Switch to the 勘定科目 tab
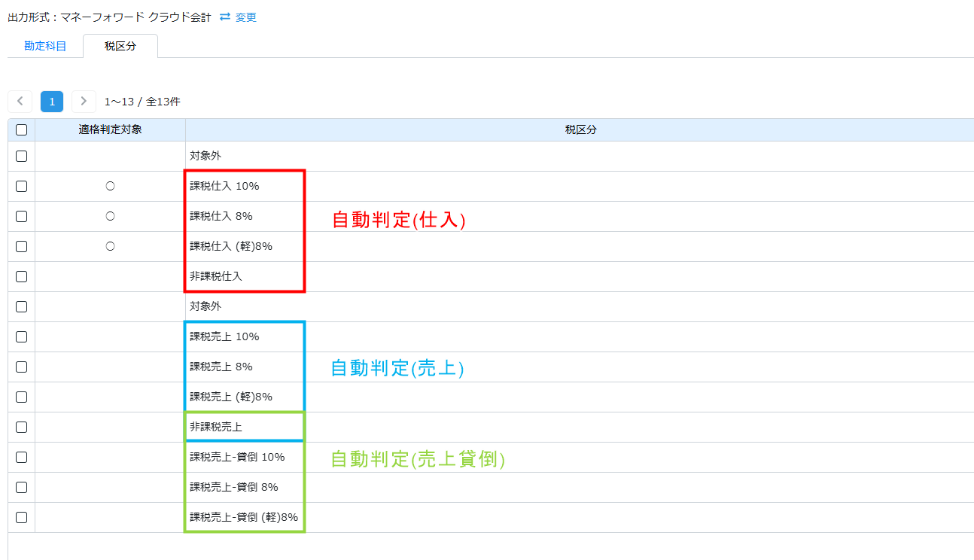 coord(45,46)
